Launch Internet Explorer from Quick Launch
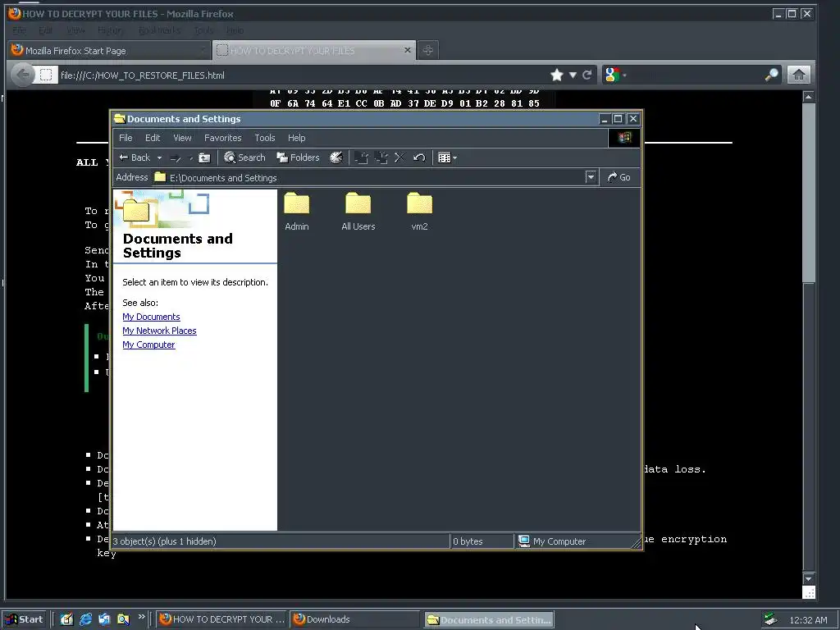Image resolution: width=840 pixels, height=630 pixels. (85, 619)
